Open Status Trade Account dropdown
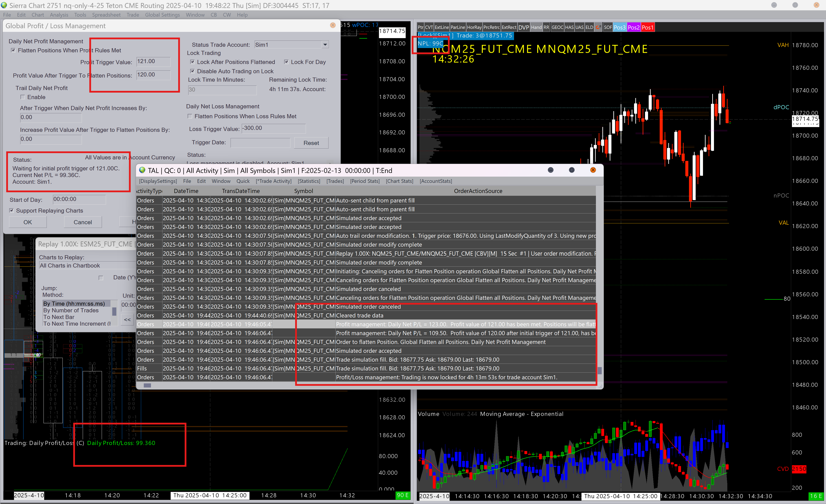826x504 pixels. click(x=325, y=45)
